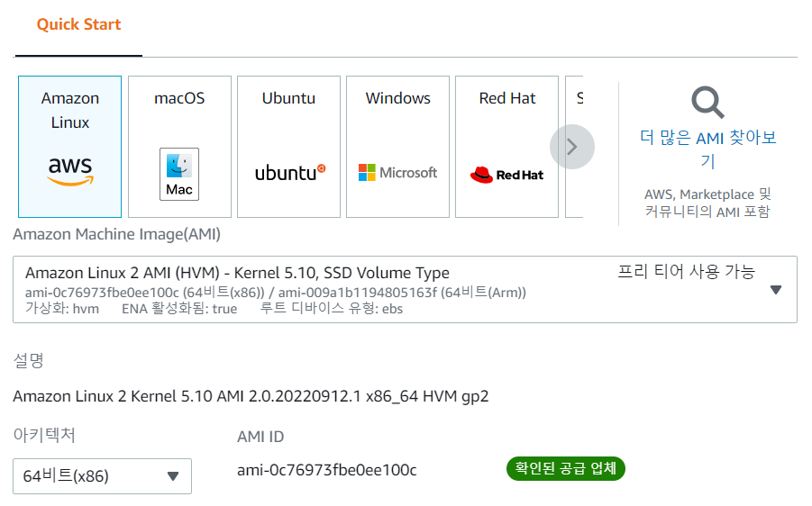Show more OS options with right chevron
This screenshot has width=812, height=506.
pos(571,147)
